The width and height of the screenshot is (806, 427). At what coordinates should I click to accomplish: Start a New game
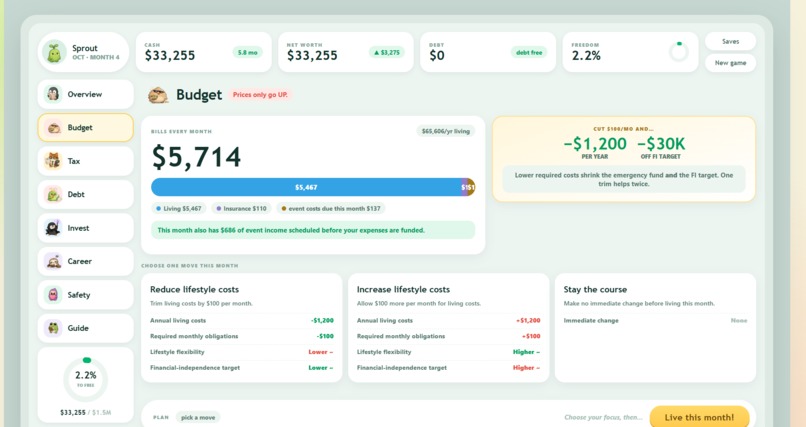[x=730, y=63]
